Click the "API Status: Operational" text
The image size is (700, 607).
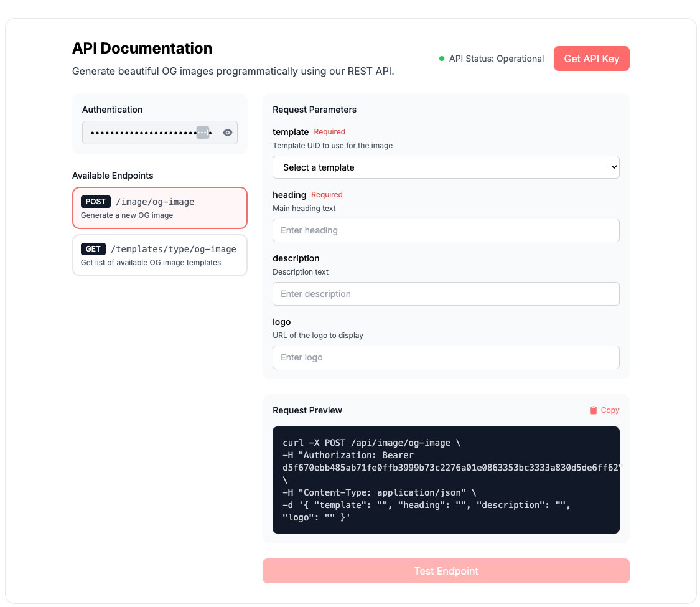tap(497, 59)
